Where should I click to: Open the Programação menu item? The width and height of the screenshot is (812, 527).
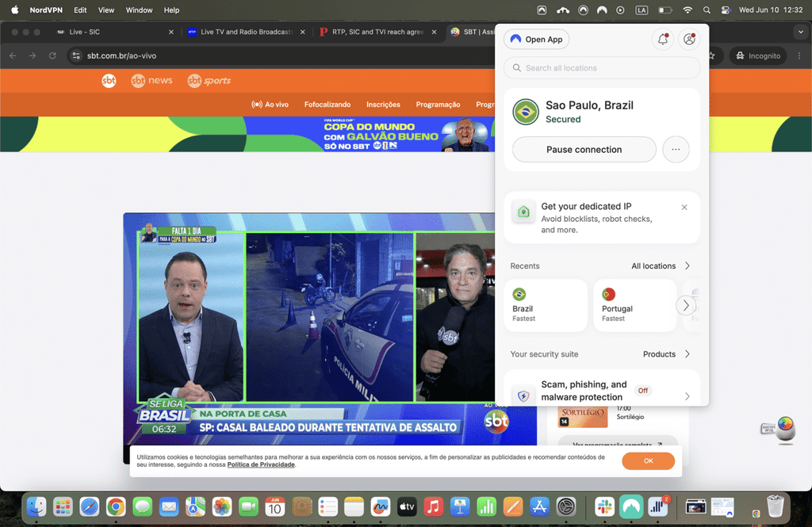coord(438,105)
